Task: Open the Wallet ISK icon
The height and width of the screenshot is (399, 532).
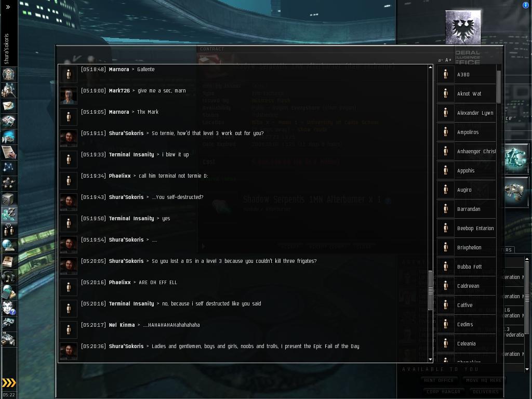Action: (8, 214)
